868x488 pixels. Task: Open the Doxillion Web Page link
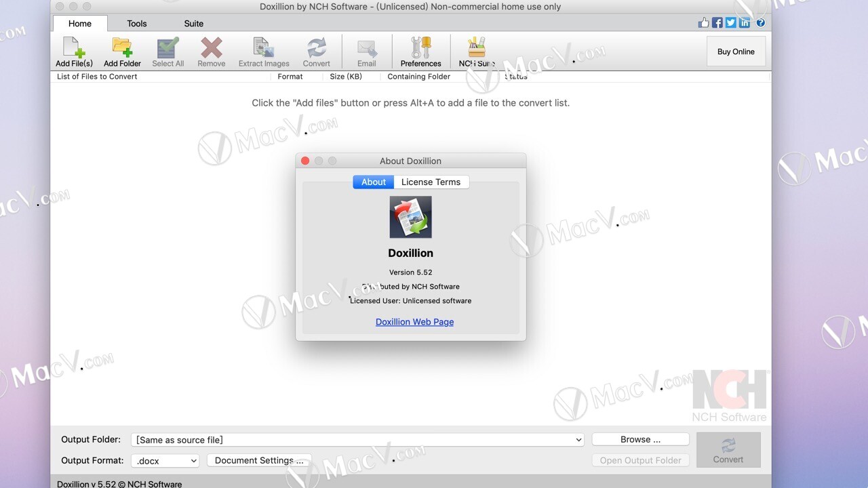coord(414,322)
